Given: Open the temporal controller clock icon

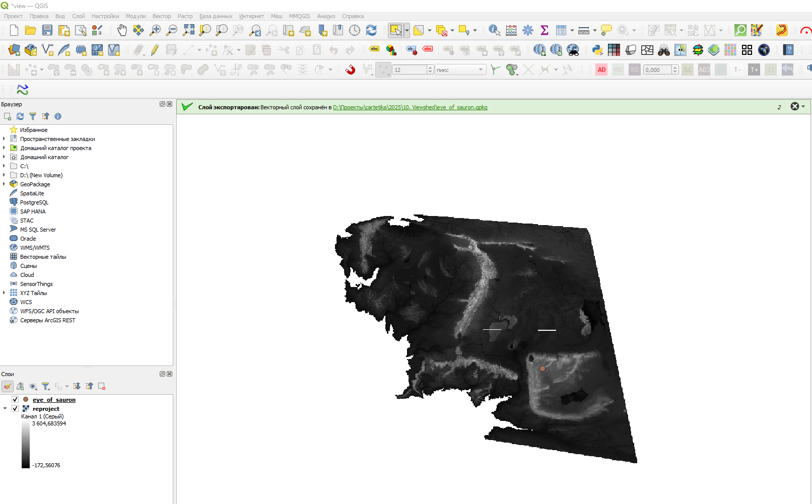Looking at the screenshot, I should (x=355, y=30).
